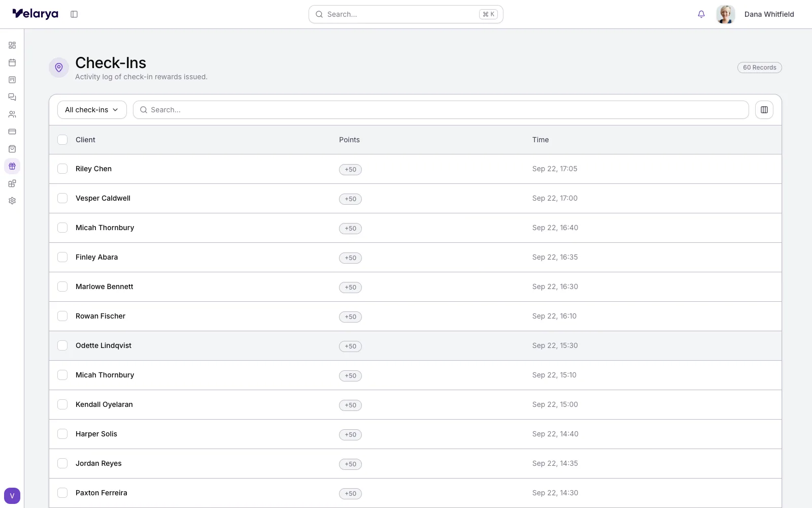Select the Marlowe Bennett client name
812x508 pixels.
tap(104, 287)
